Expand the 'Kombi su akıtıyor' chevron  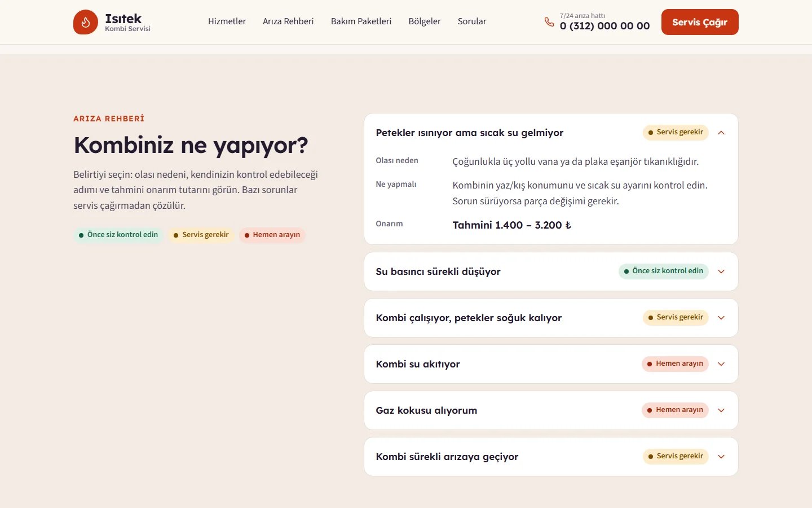click(x=721, y=364)
